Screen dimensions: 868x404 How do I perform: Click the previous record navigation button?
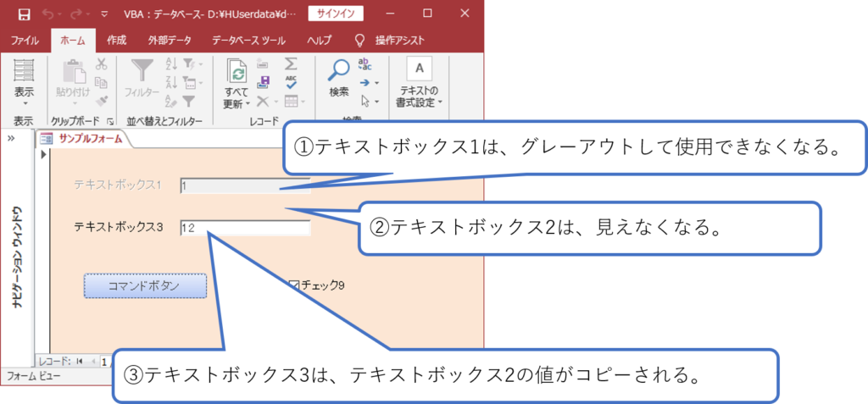pos(93,362)
